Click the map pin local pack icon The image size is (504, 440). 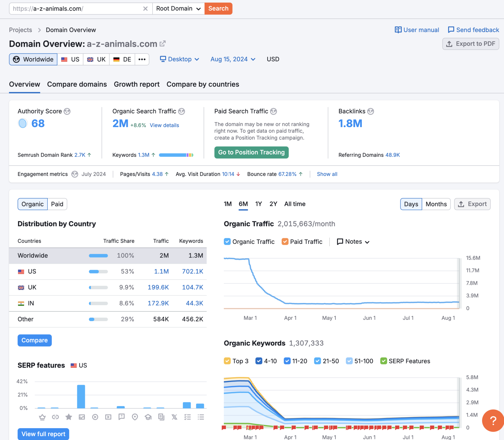click(135, 417)
